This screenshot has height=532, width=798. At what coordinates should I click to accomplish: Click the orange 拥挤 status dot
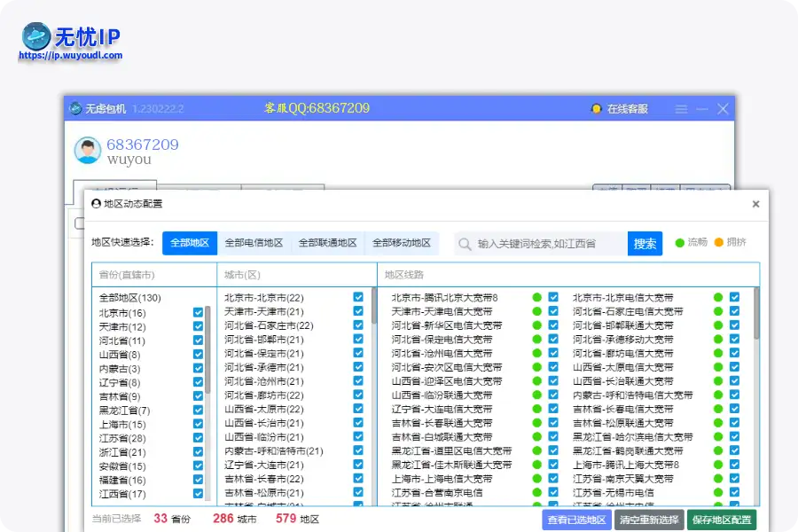719,243
